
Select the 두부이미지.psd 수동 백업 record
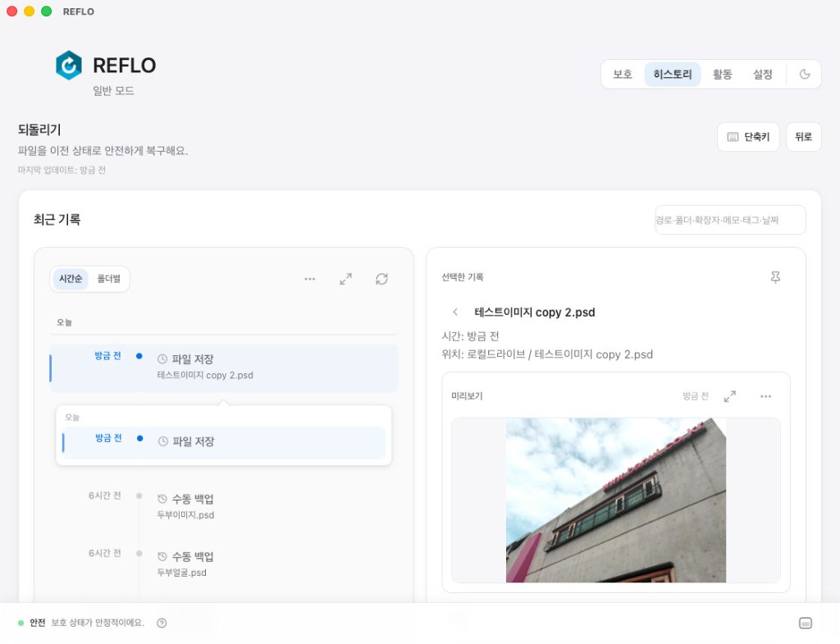223,506
